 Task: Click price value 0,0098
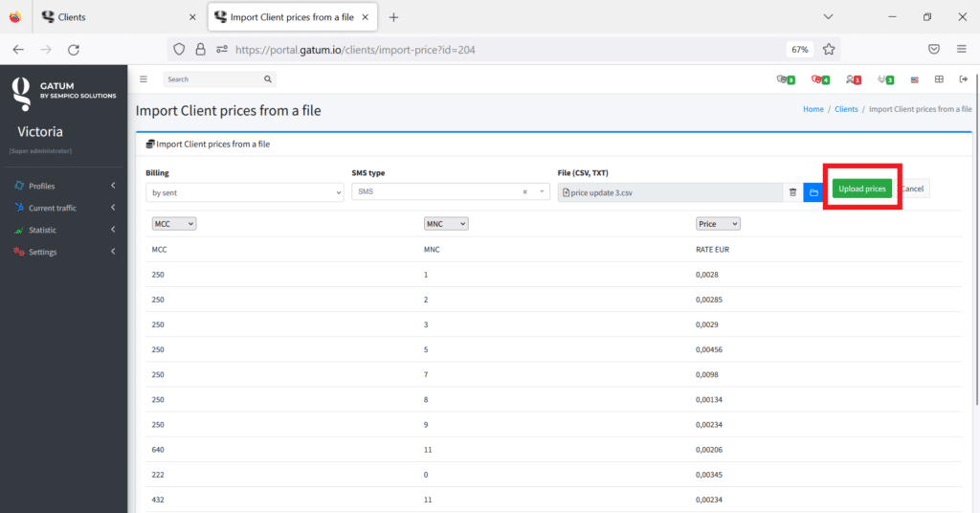tap(707, 374)
